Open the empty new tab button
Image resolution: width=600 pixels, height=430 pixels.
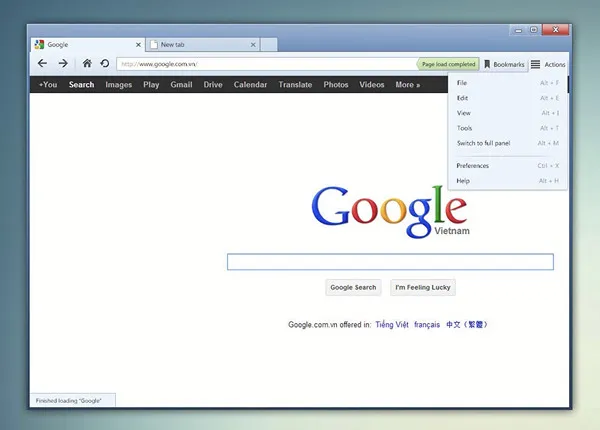[270, 44]
